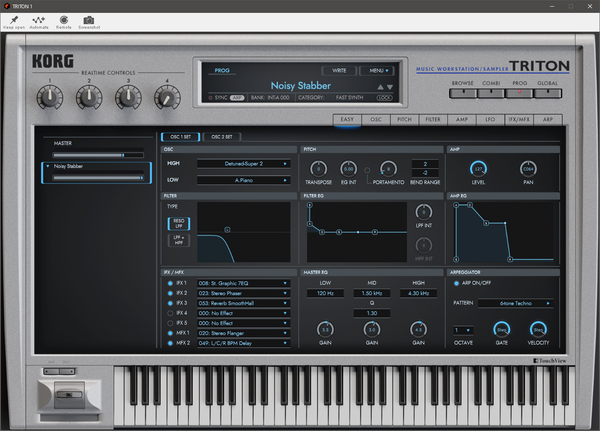Viewport: 600px width, 431px height.
Task: Click the program up arrow next to Noisy Stabber
Action: click(x=380, y=87)
